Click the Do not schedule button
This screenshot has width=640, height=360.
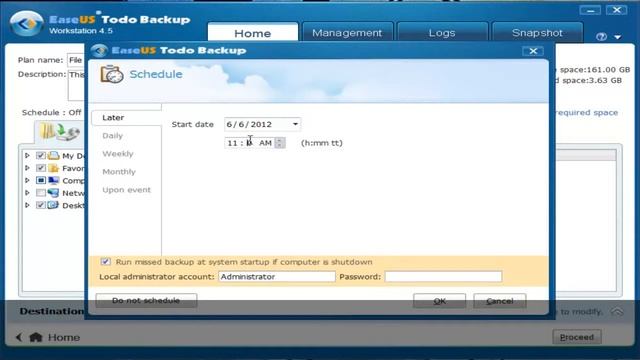tap(146, 300)
